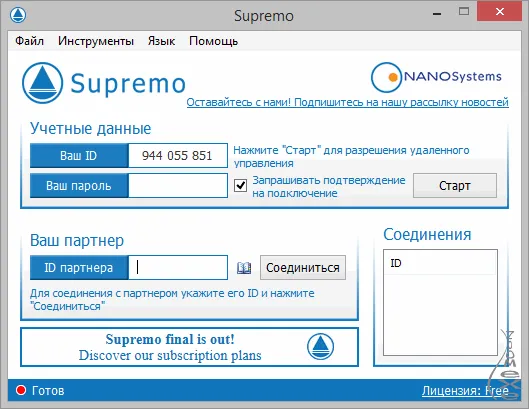Open the Файл menu
The image size is (529, 409).
click(29, 41)
